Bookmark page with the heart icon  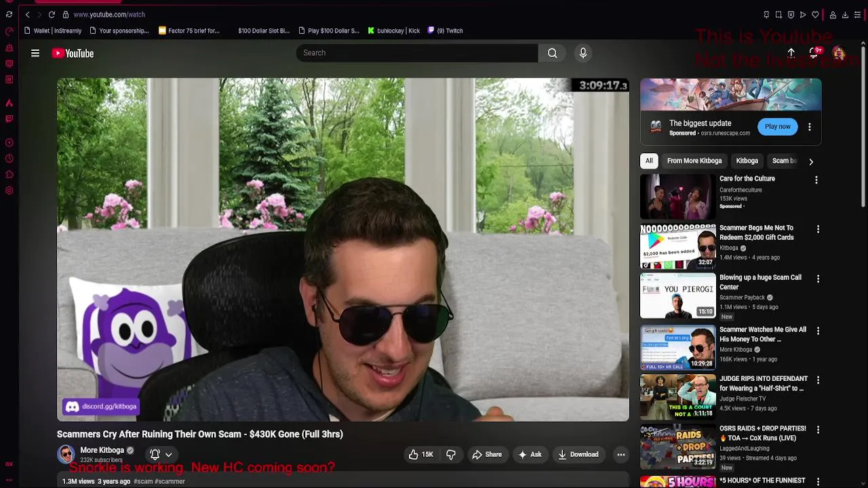tap(815, 14)
